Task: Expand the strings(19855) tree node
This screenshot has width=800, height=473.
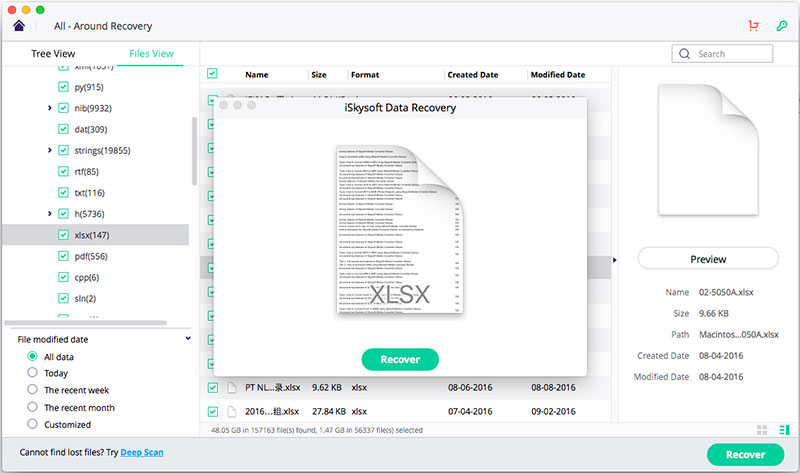Action: 49,151
